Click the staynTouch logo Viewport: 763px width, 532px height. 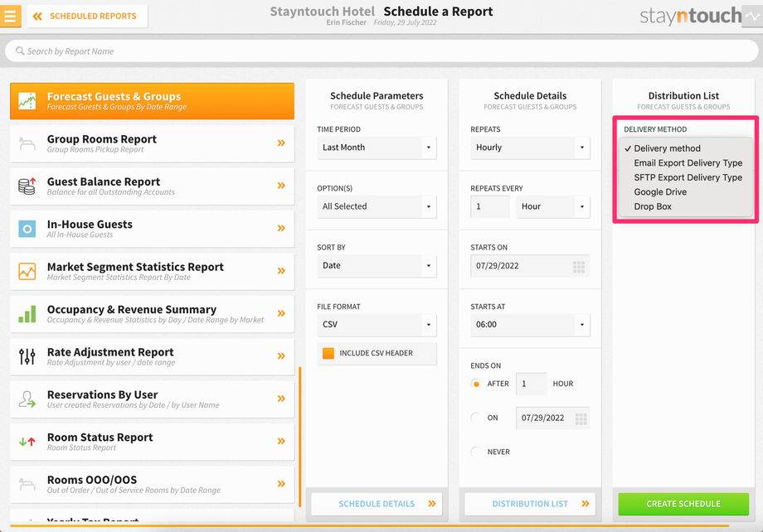coord(691,16)
